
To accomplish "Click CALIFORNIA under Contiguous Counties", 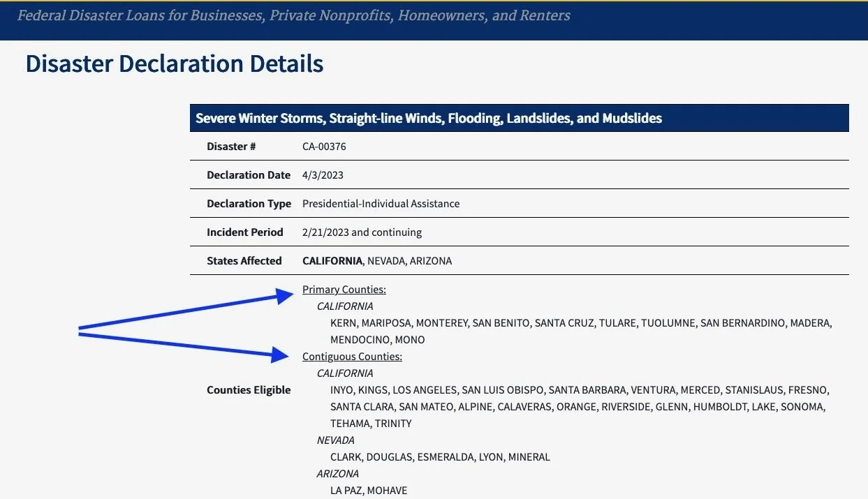I will (345, 373).
